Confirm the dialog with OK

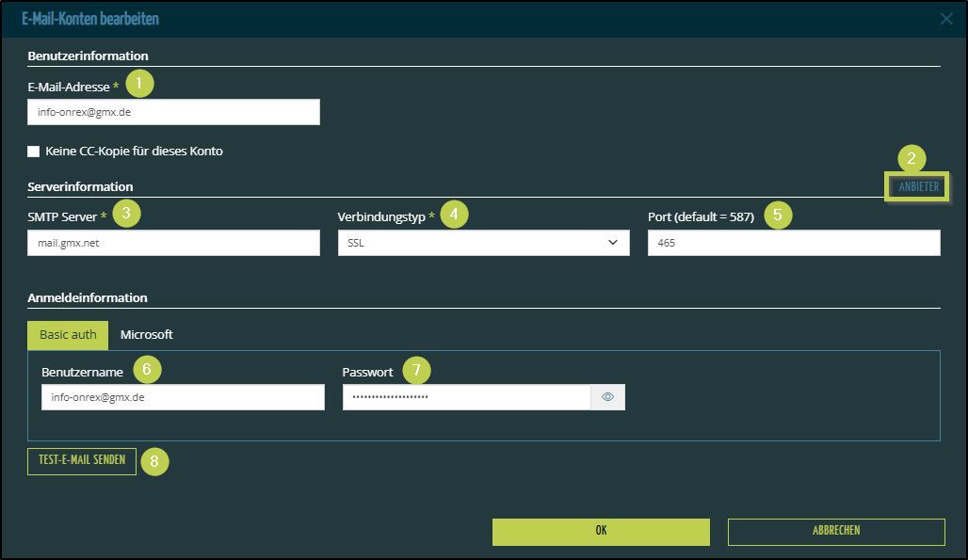(601, 531)
